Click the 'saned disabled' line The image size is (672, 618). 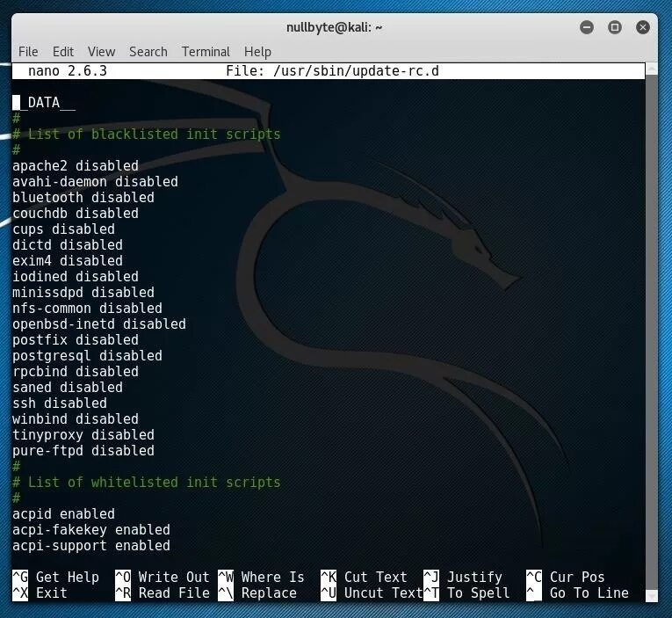(68, 389)
